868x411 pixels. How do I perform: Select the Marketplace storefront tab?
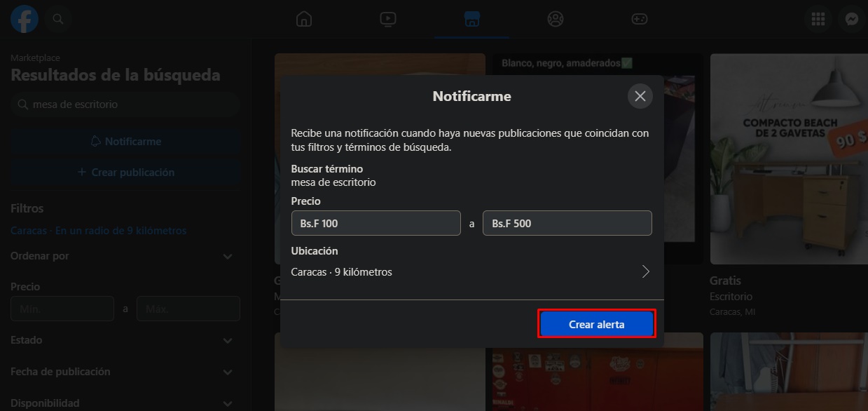coord(472,19)
